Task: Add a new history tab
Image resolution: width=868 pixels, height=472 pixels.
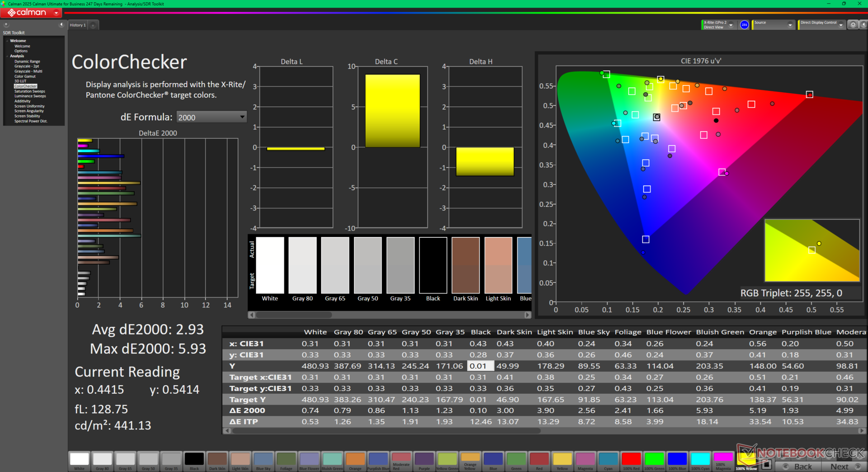Action: pyautogui.click(x=93, y=25)
